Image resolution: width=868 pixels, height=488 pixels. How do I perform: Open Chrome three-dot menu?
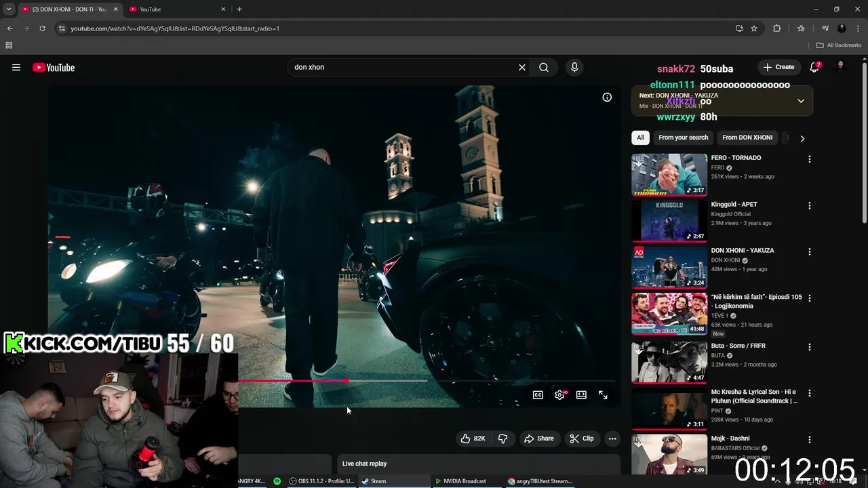pos(858,28)
